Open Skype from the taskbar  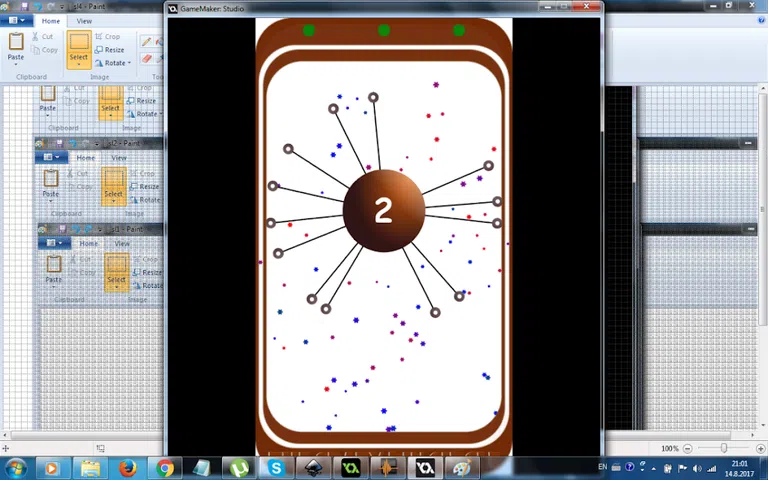[276, 468]
